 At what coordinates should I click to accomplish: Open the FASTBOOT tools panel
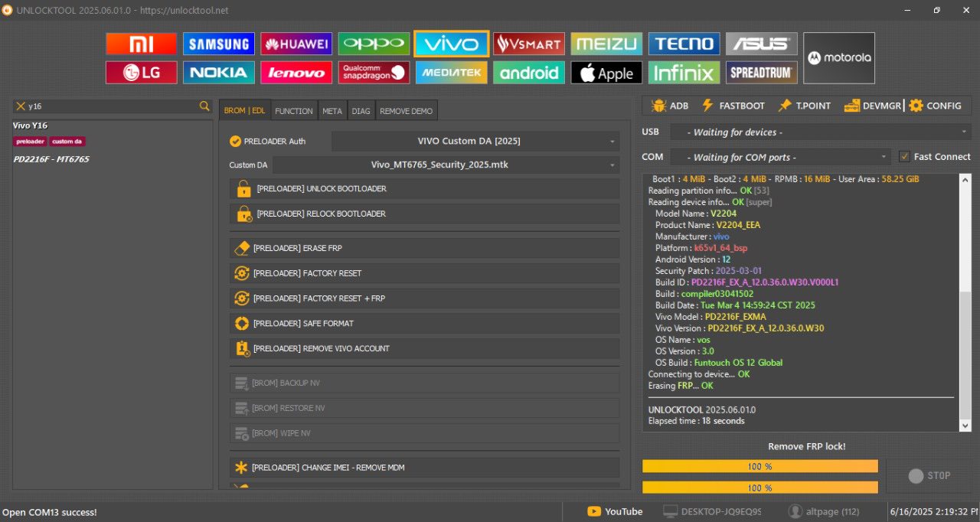tap(733, 106)
